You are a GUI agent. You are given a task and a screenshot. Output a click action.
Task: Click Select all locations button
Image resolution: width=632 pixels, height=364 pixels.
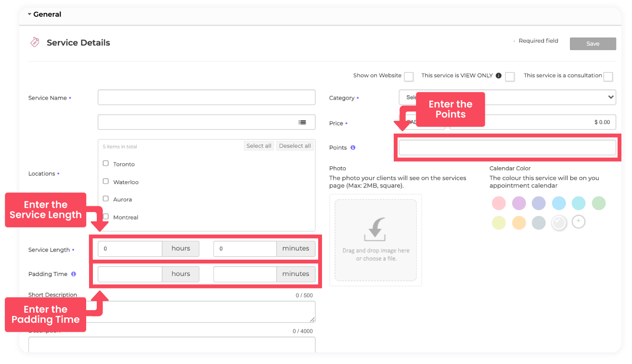click(x=258, y=146)
